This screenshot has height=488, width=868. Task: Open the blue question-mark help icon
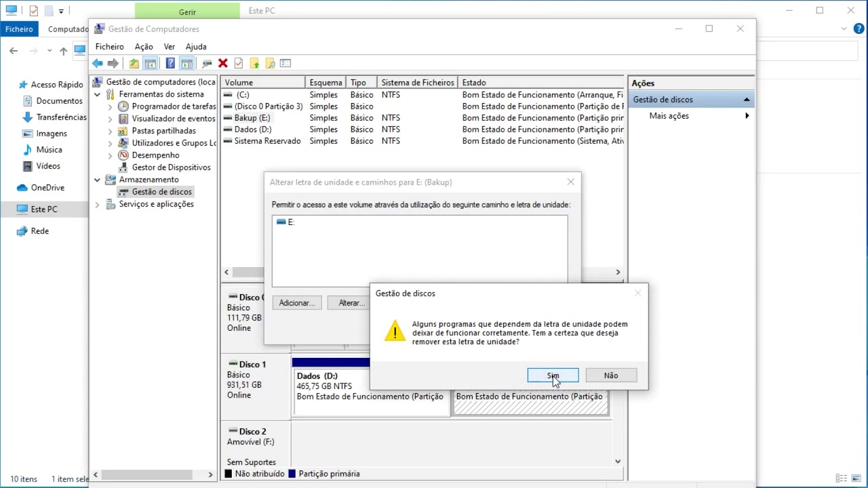170,63
